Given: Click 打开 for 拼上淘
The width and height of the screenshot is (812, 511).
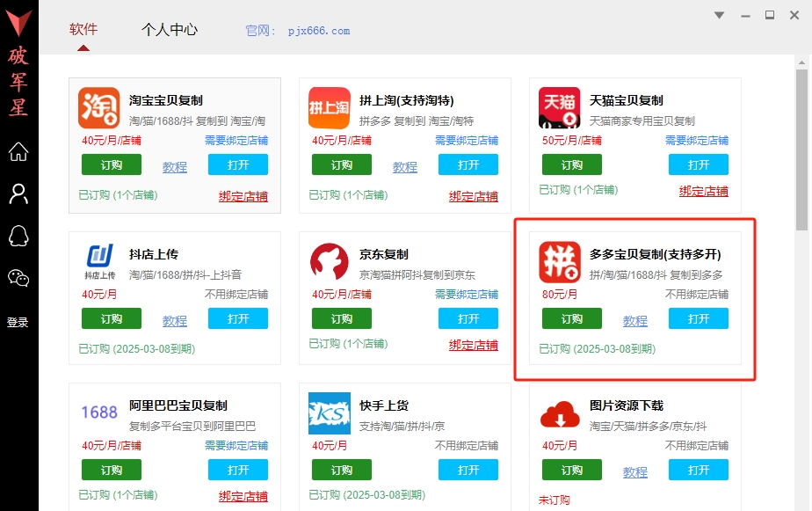Looking at the screenshot, I should pyautogui.click(x=468, y=164).
